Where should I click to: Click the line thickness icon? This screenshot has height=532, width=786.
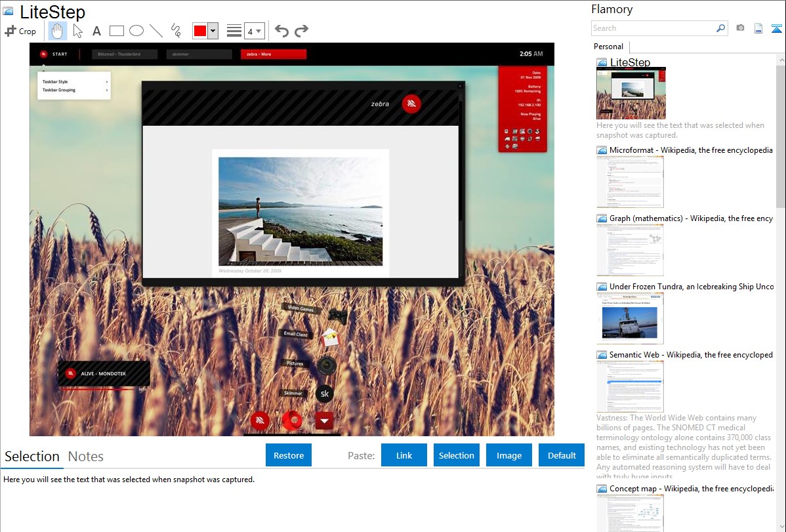pyautogui.click(x=234, y=31)
